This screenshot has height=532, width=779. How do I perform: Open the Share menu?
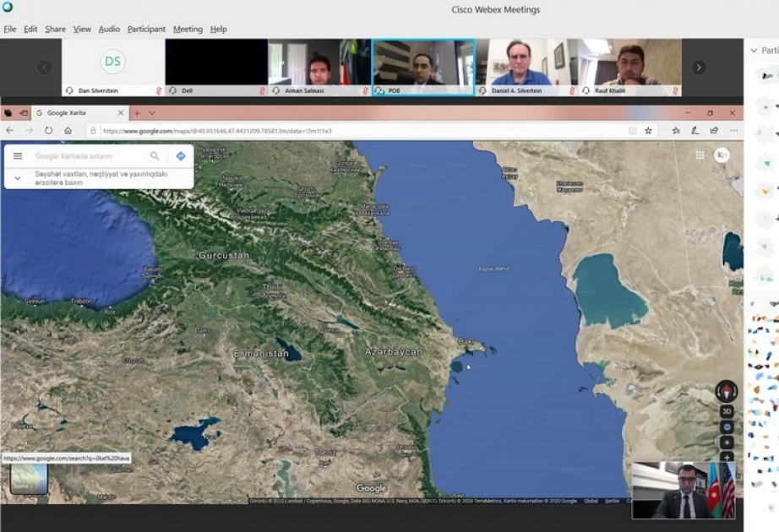[x=55, y=30]
